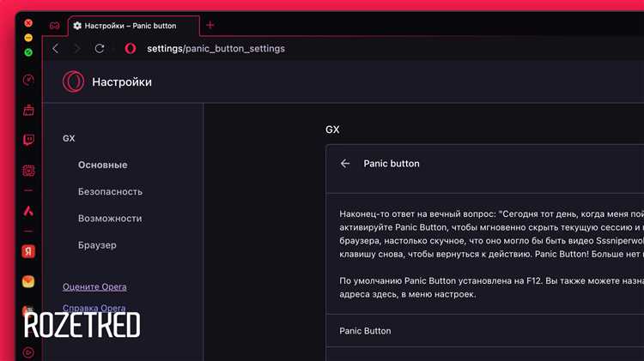Open the Браузер settings section
The height and width of the screenshot is (361, 644).
click(x=97, y=245)
